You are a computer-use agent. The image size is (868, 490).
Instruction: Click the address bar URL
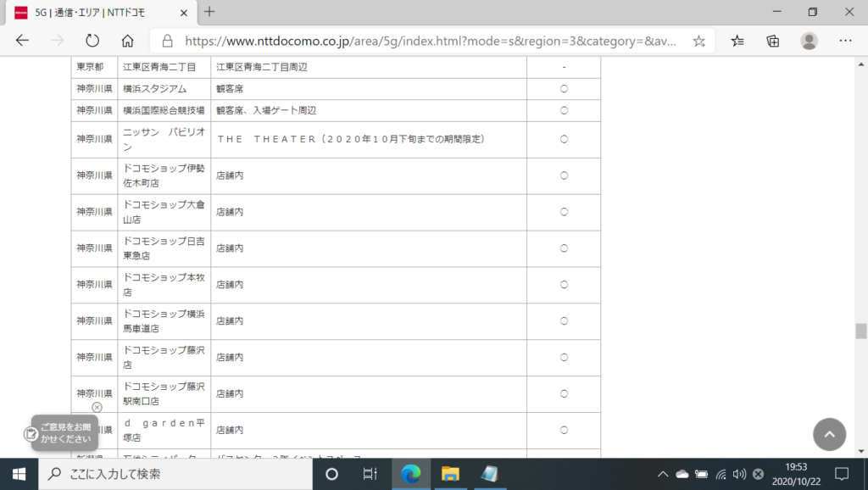pos(430,41)
